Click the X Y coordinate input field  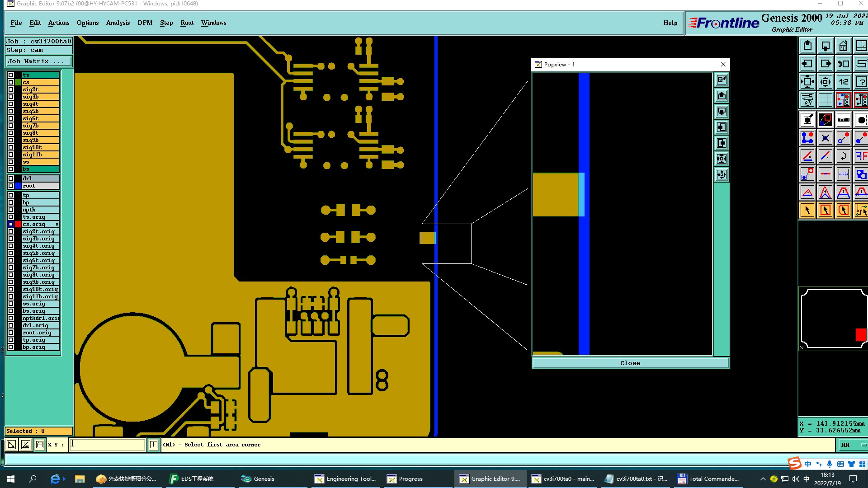click(108, 445)
